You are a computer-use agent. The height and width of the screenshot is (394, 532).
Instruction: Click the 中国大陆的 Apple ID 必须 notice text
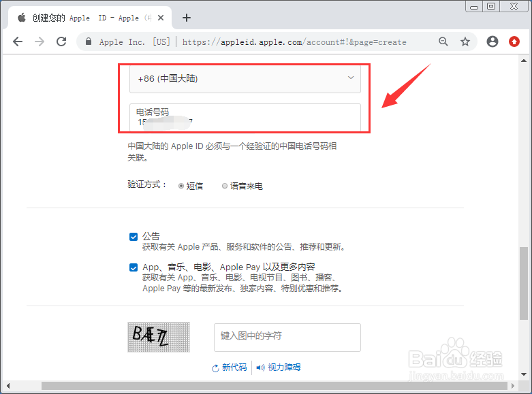click(x=232, y=152)
